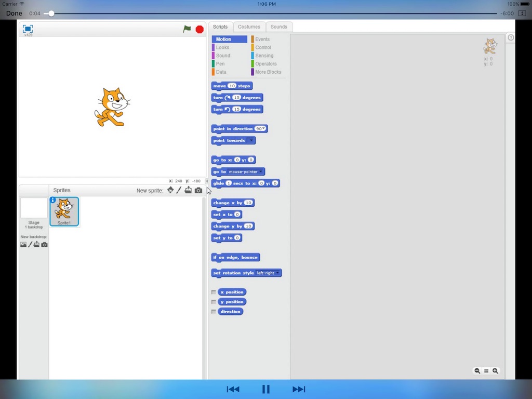Choose new sprite from library icon
Screen dimensions: 532x399
point(170,190)
